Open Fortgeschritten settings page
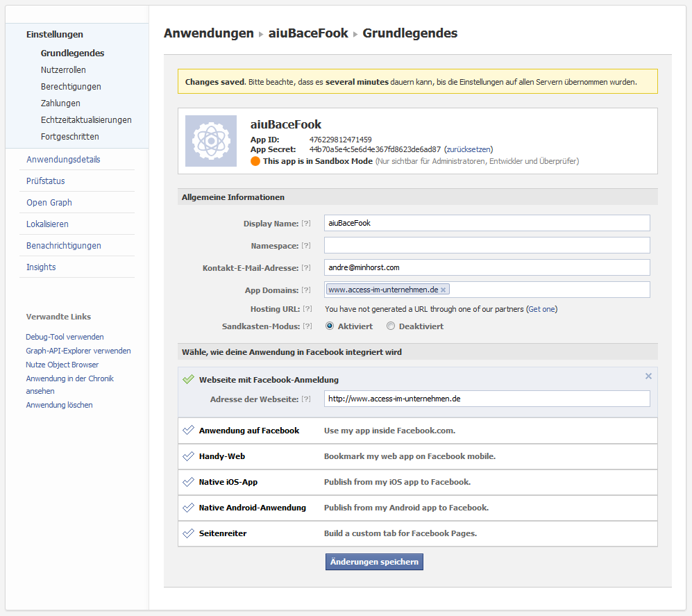 click(69, 137)
